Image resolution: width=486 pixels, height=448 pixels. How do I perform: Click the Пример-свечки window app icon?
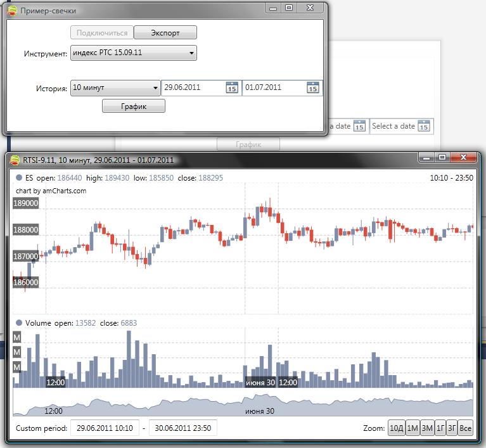click(x=13, y=11)
